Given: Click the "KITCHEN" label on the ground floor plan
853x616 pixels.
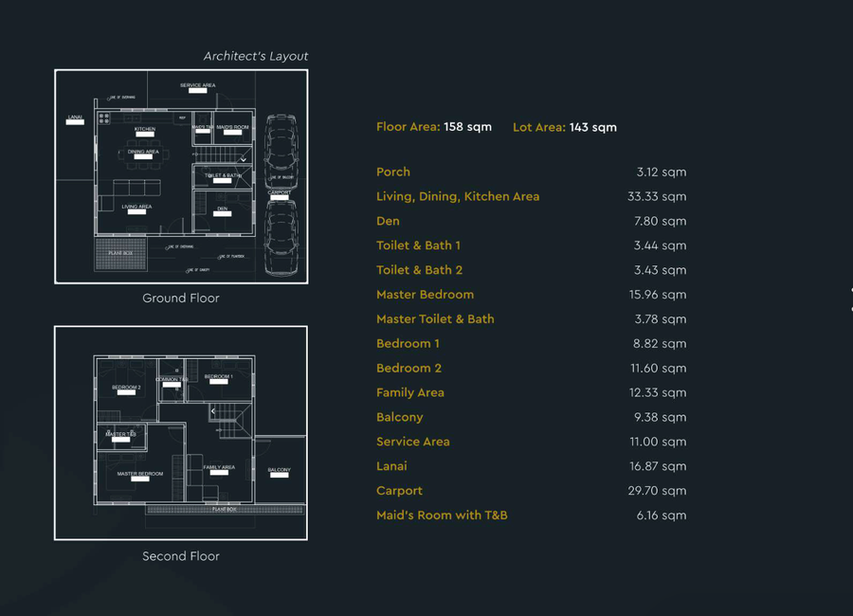Looking at the screenshot, I should point(145,129).
